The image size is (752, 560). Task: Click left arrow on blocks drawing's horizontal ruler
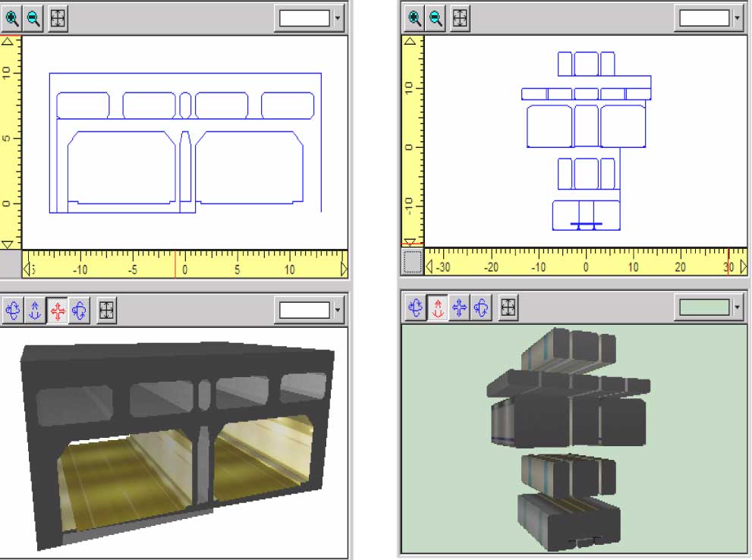[429, 266]
